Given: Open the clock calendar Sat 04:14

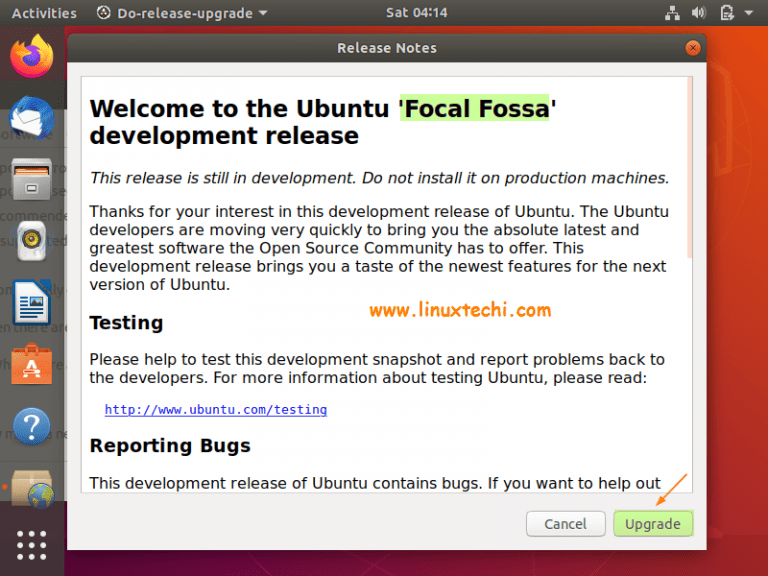Looking at the screenshot, I should pos(416,13).
